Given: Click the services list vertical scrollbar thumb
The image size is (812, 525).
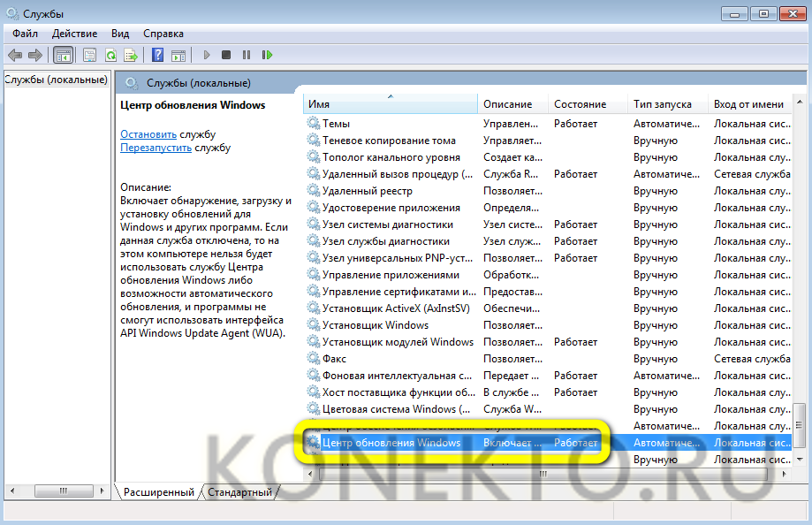Looking at the screenshot, I should click(x=800, y=425).
